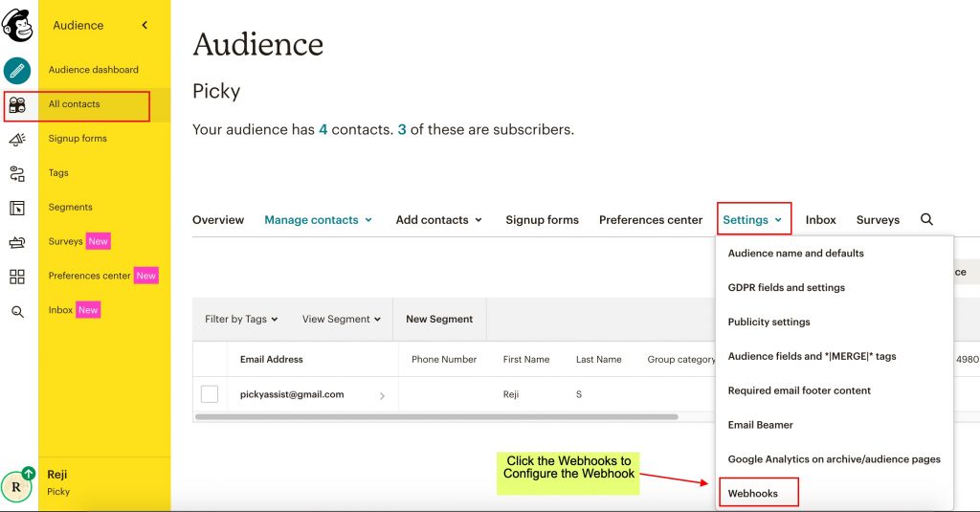Open the Automations icon in left rail

(x=17, y=174)
